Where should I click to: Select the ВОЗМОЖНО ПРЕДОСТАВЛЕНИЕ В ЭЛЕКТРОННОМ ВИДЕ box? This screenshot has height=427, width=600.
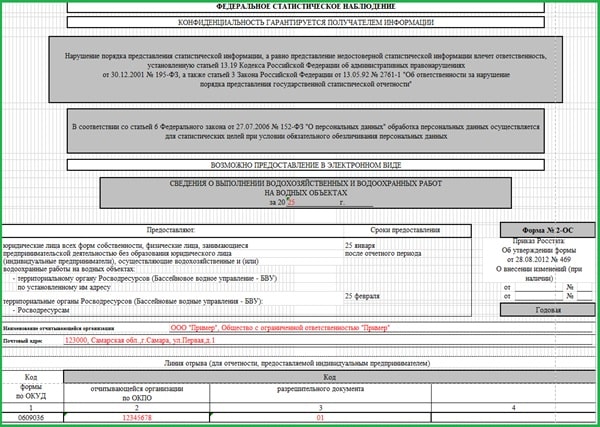(292, 164)
